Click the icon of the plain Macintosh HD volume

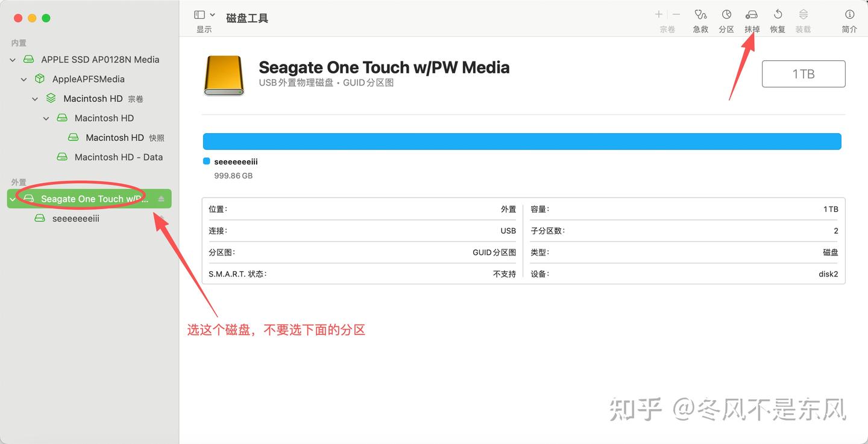click(62, 118)
